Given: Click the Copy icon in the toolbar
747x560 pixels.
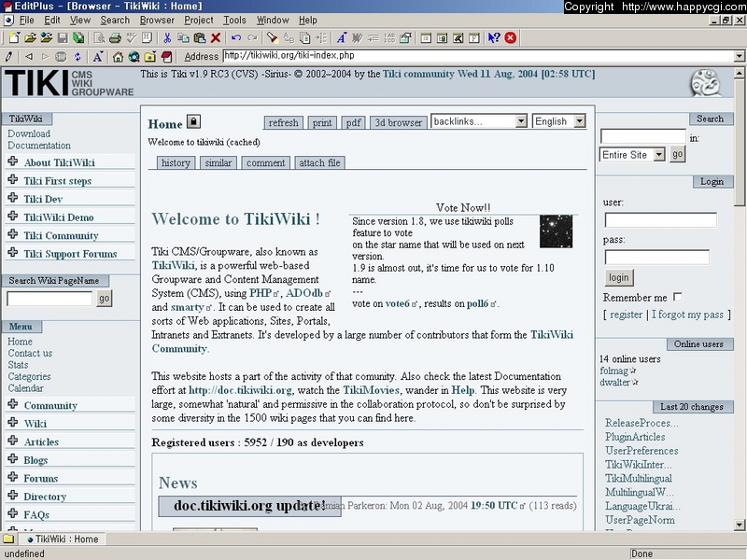Looking at the screenshot, I should (183, 38).
